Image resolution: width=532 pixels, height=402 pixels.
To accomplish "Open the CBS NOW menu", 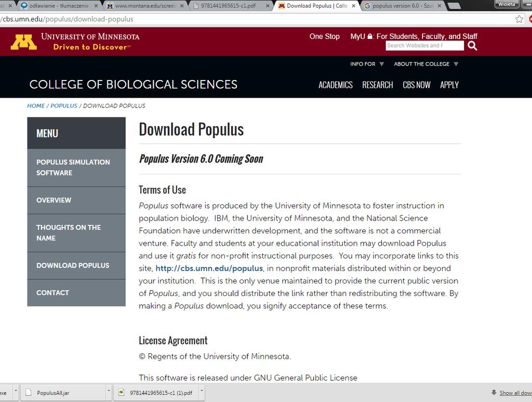I will click(x=417, y=85).
